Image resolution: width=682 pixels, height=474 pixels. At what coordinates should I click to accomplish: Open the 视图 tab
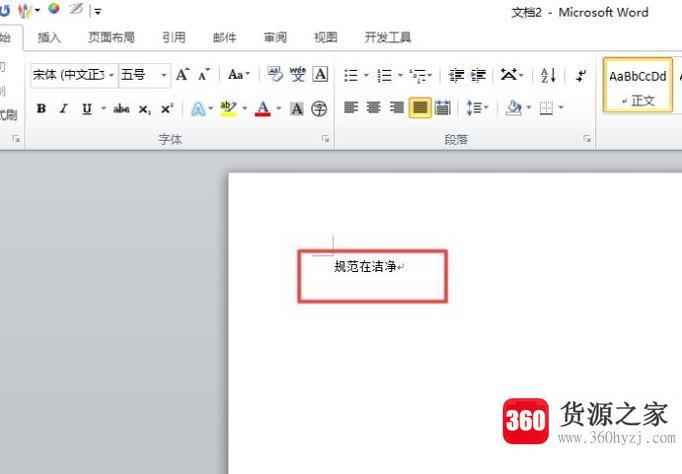pyautogui.click(x=326, y=37)
